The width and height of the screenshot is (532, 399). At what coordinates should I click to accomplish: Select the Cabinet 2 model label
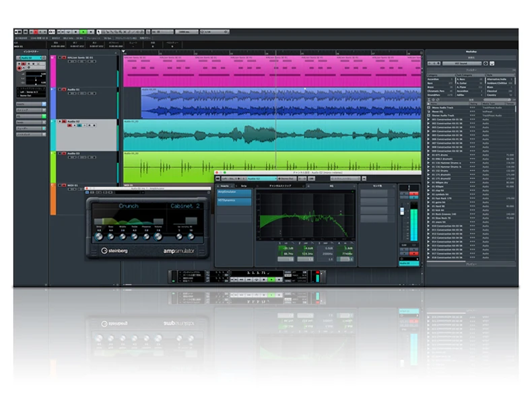click(185, 206)
